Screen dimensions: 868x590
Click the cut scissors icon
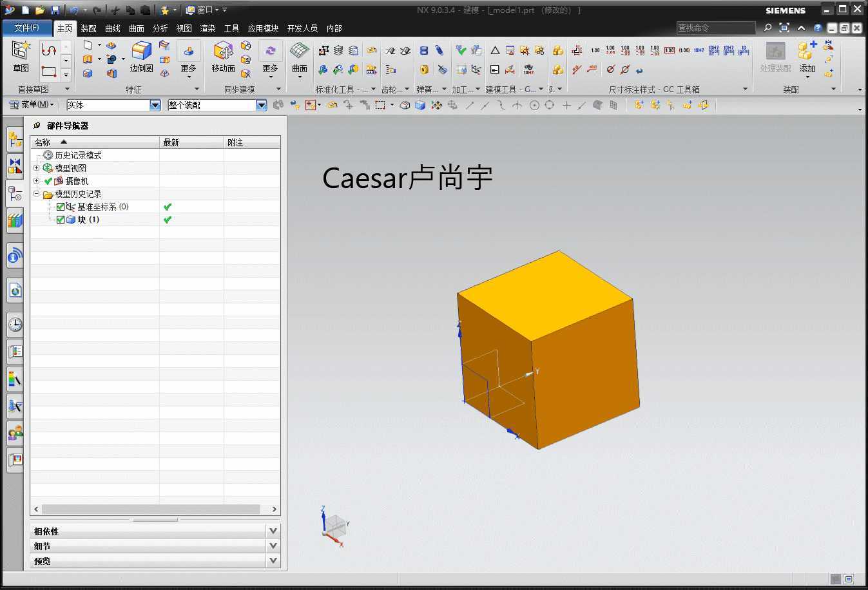click(115, 10)
